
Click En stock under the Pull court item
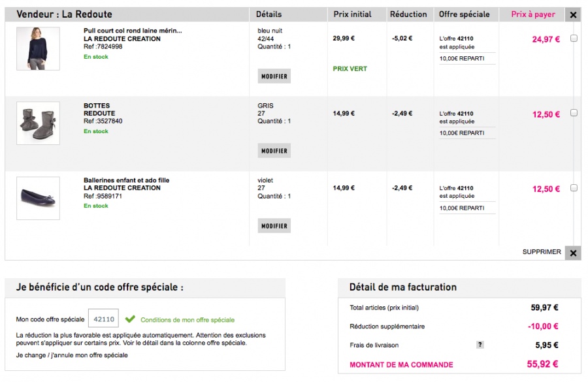[x=95, y=57]
